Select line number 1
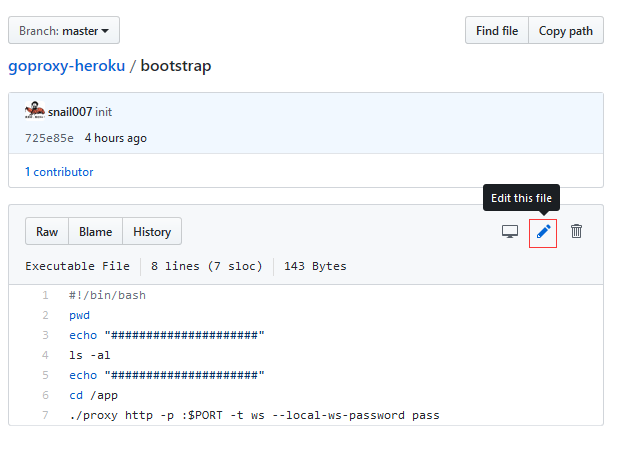Image resolution: width=622 pixels, height=451 pixels. [45, 295]
